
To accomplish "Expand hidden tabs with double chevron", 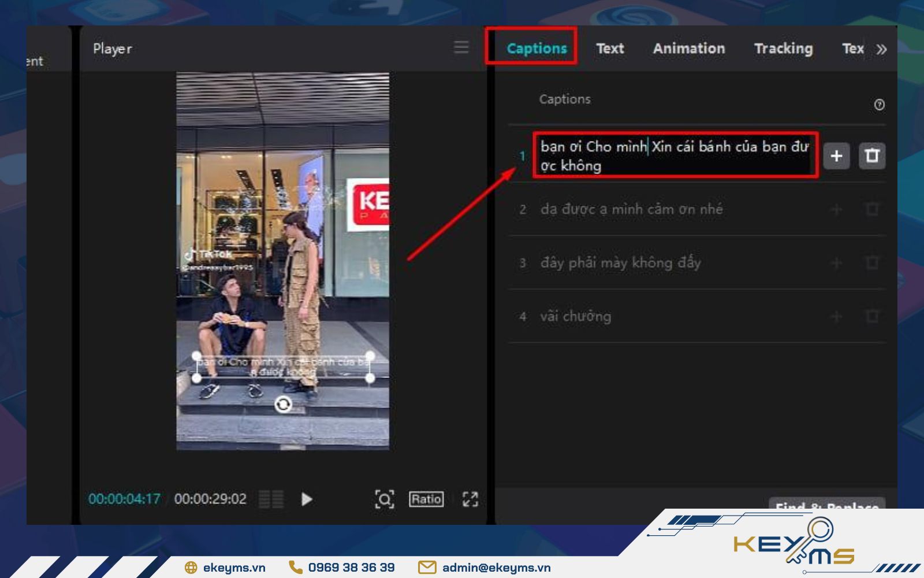I will [x=881, y=49].
